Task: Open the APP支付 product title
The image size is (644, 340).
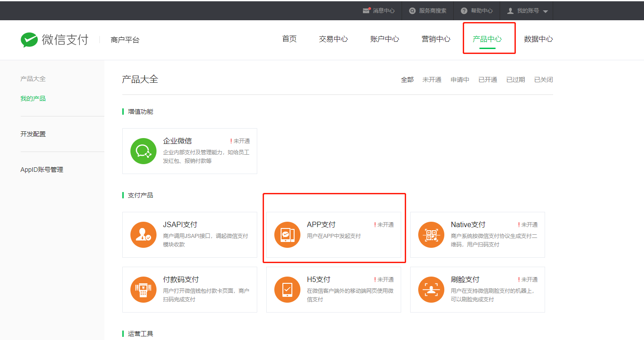Action: click(321, 224)
